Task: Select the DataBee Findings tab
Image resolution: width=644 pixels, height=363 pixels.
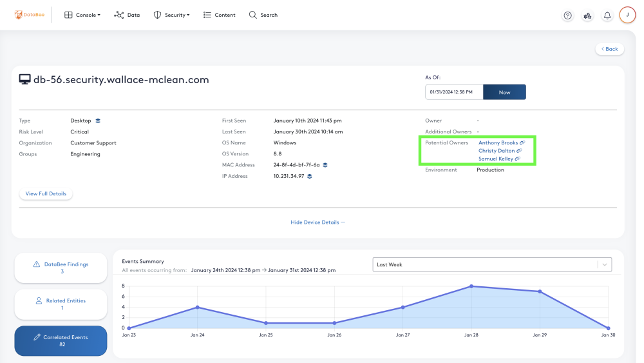Action: pyautogui.click(x=61, y=268)
